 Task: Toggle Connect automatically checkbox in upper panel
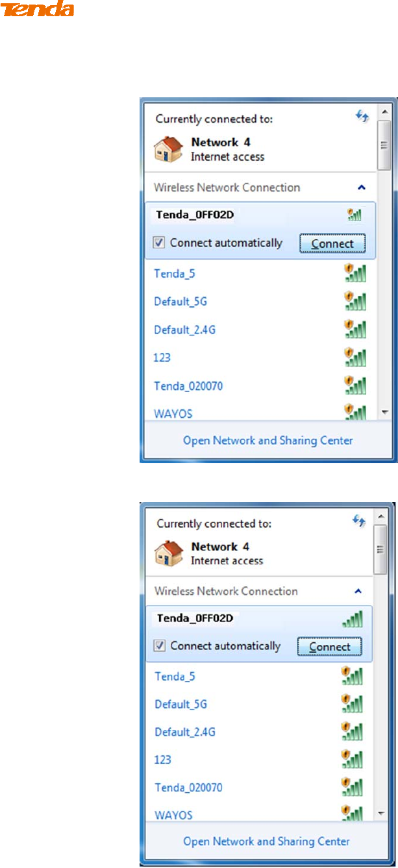(158, 243)
